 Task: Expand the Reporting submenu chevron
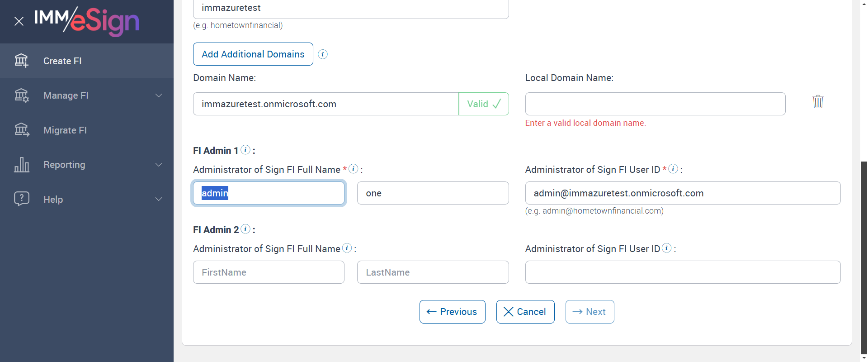click(x=159, y=165)
